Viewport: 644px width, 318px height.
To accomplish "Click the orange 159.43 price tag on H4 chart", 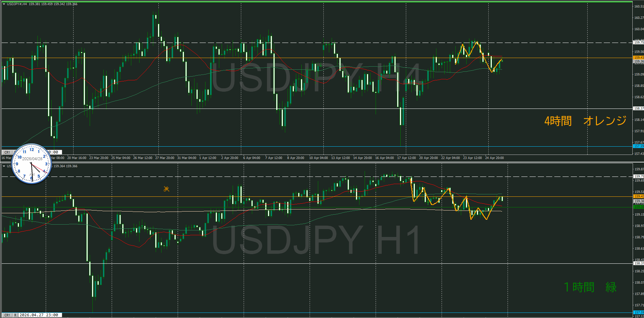I will [639, 57].
